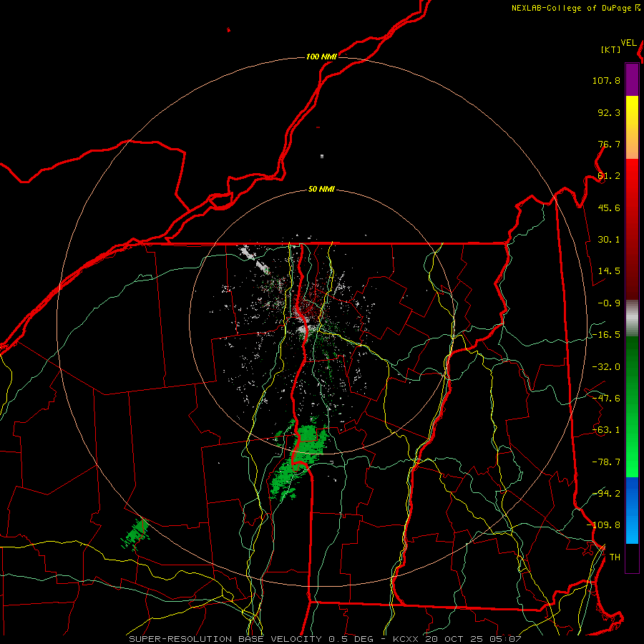Click the -94.2 legend value

click(606, 493)
